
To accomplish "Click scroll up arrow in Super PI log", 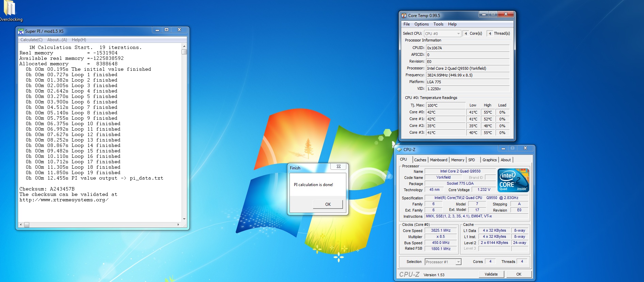I will 184,46.
